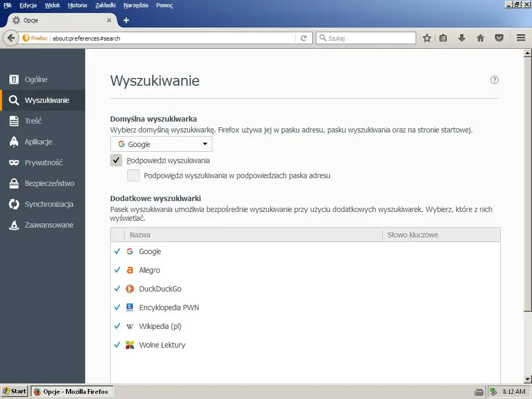532x399 pixels.
Task: Uncheck the Allegro search engine row
Action: point(117,270)
